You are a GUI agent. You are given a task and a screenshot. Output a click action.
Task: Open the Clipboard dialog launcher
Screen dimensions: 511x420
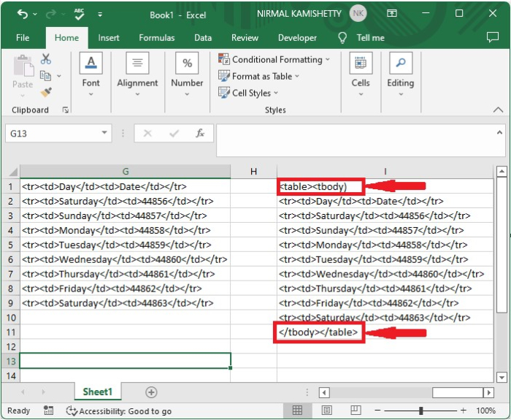pos(66,110)
